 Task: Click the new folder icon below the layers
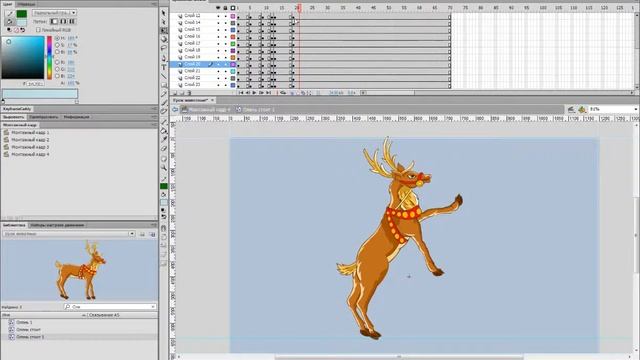182,93
